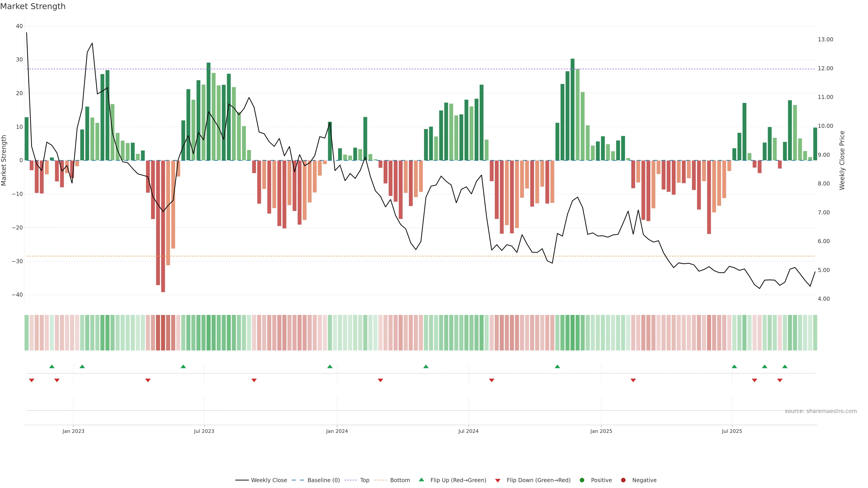
Task: Click flip-up triangle just before Jan 2024
Action: click(330, 366)
